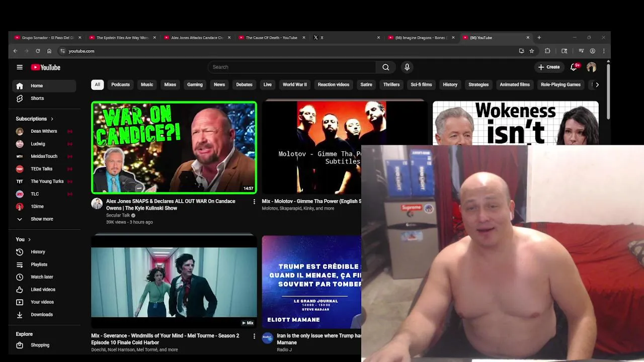Open Liked videos in the sidebar
Screen dimensions: 644x362
tap(44, 290)
